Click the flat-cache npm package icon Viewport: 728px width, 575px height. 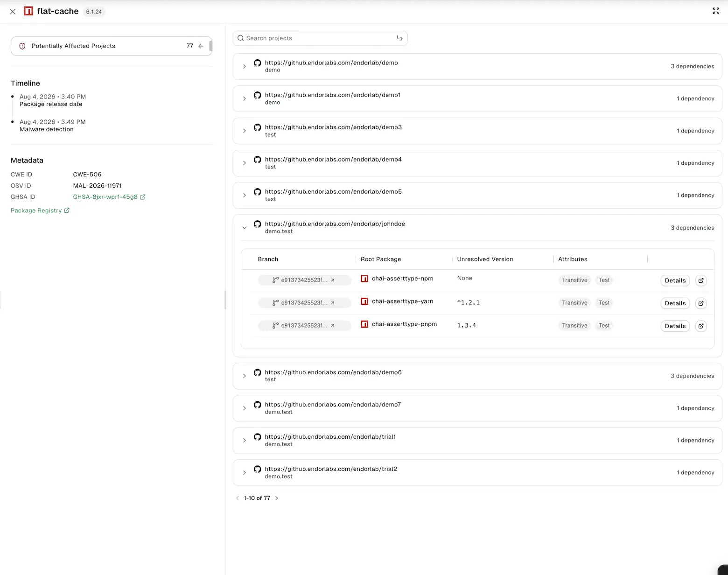(x=28, y=11)
